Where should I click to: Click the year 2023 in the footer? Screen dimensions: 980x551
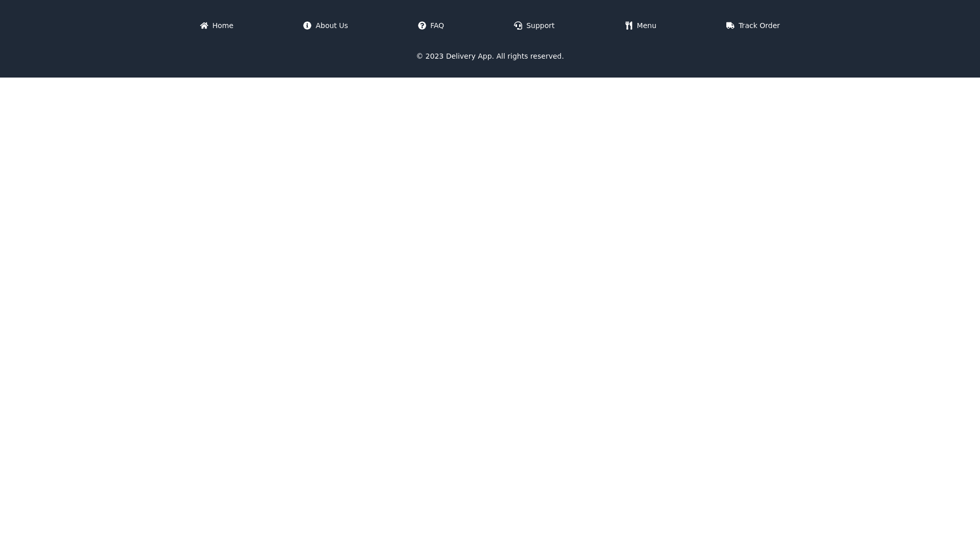click(x=434, y=56)
